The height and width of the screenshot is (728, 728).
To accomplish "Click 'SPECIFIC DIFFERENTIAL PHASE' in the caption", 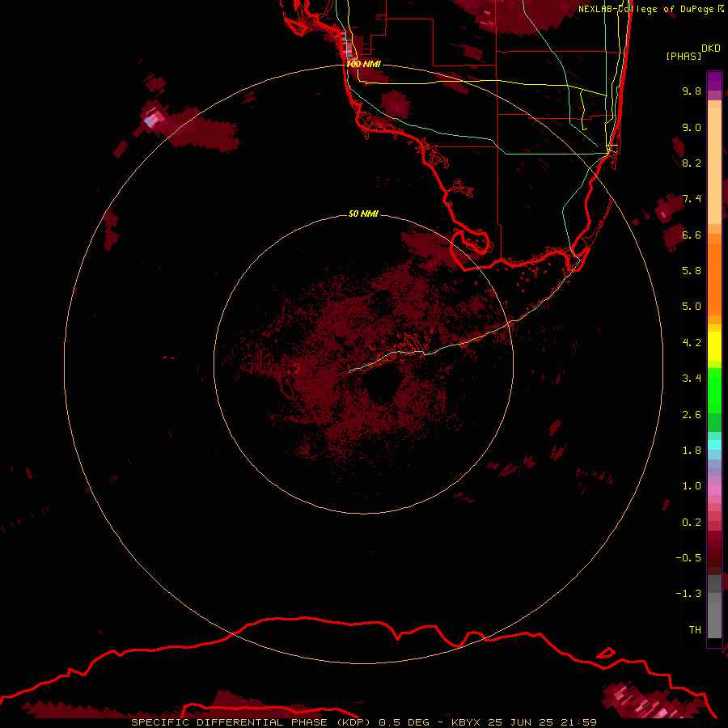I will point(229,722).
